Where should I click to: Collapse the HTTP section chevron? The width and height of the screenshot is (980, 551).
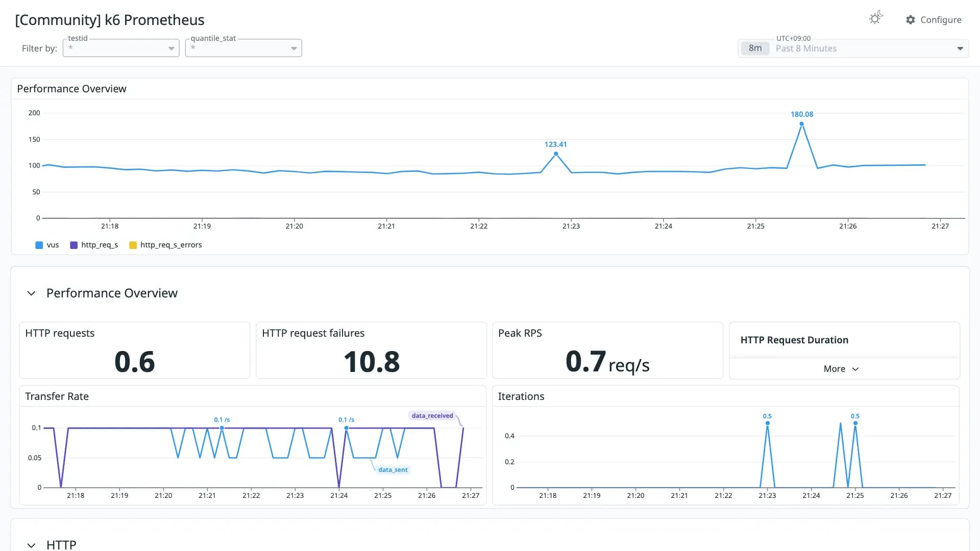pyautogui.click(x=31, y=545)
